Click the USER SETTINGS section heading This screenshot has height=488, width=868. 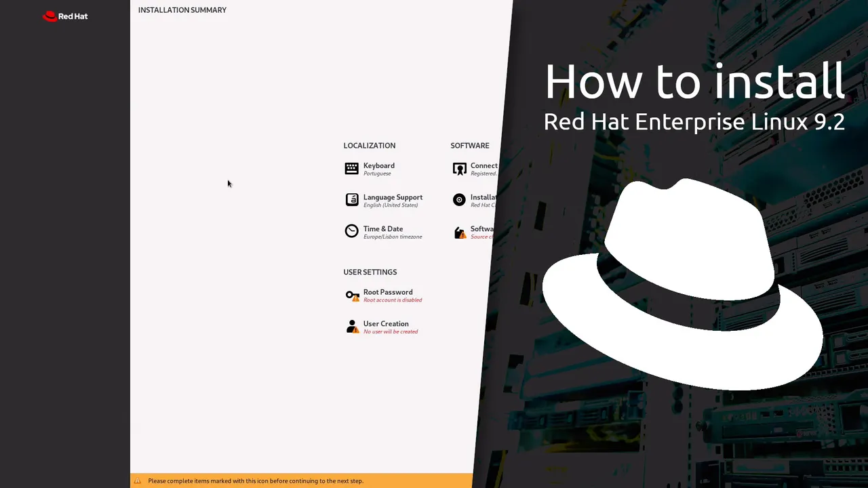point(370,272)
